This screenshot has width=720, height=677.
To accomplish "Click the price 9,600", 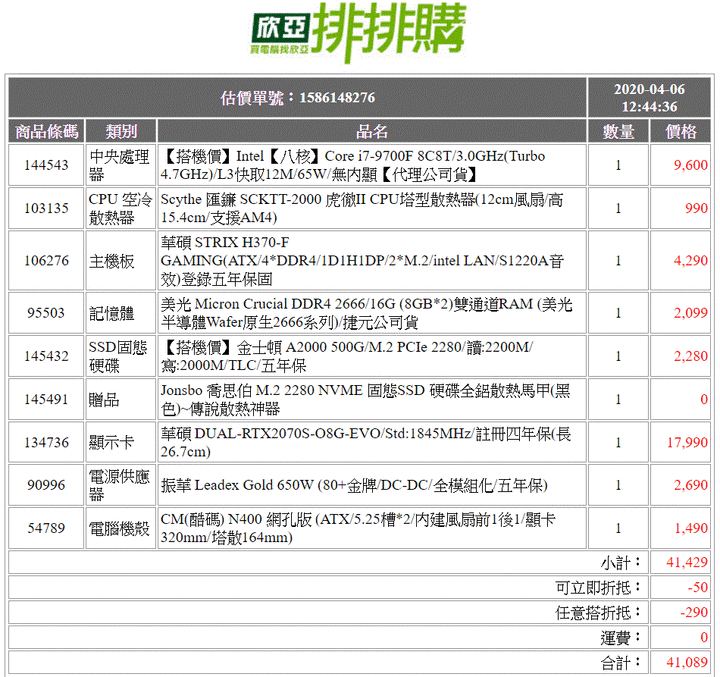I will 690,165.
